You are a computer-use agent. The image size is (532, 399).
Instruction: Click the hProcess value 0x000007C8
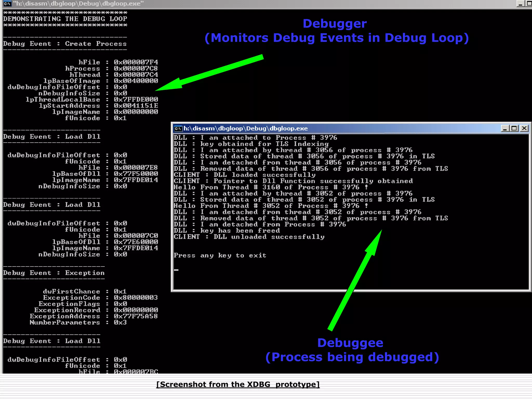[136, 69]
